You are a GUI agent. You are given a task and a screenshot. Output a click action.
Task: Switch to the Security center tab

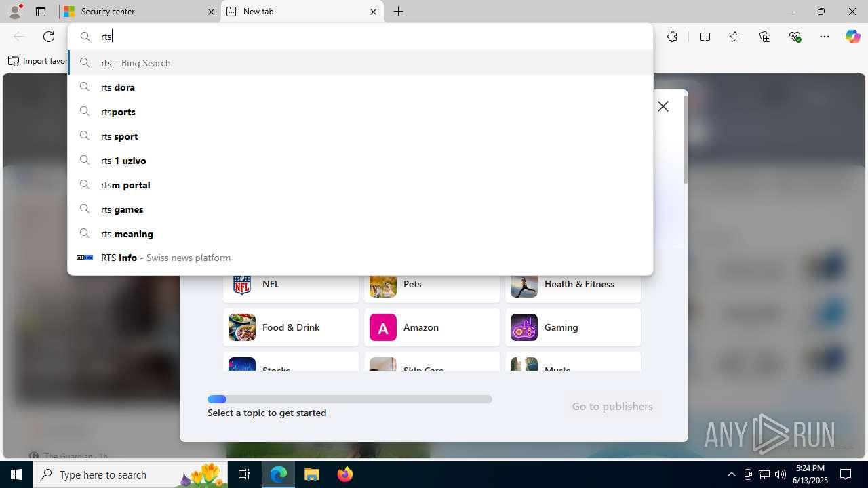point(140,12)
